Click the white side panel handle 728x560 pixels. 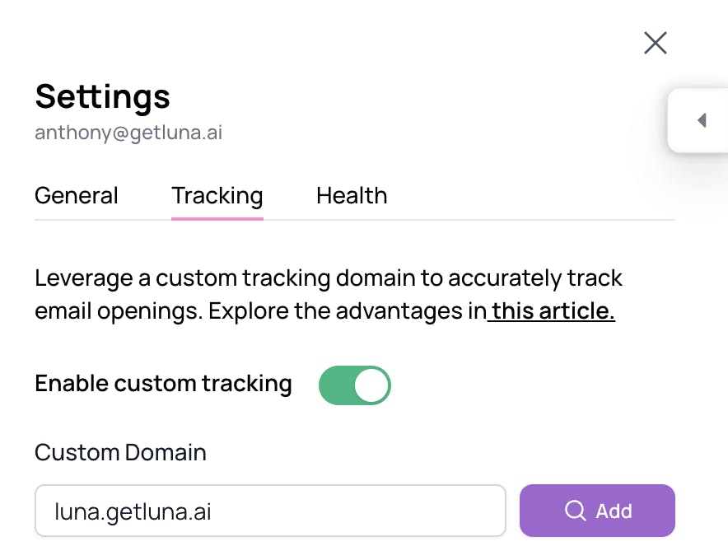[698, 120]
